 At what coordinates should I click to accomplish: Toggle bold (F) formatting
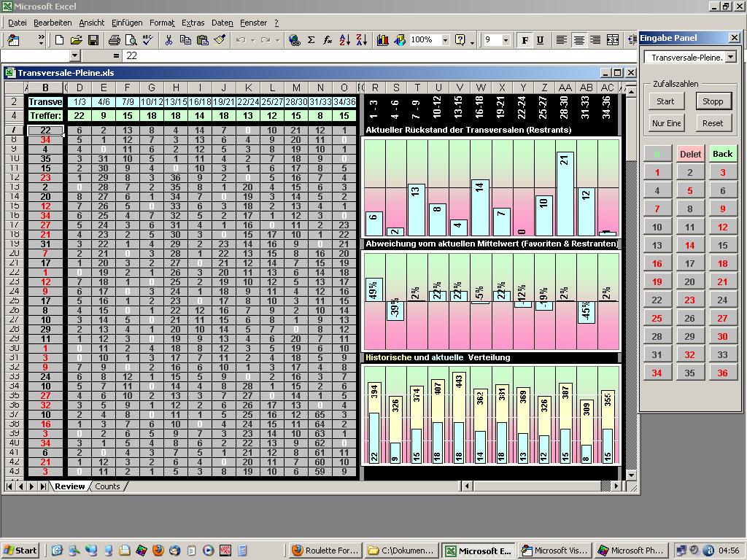coord(525,40)
